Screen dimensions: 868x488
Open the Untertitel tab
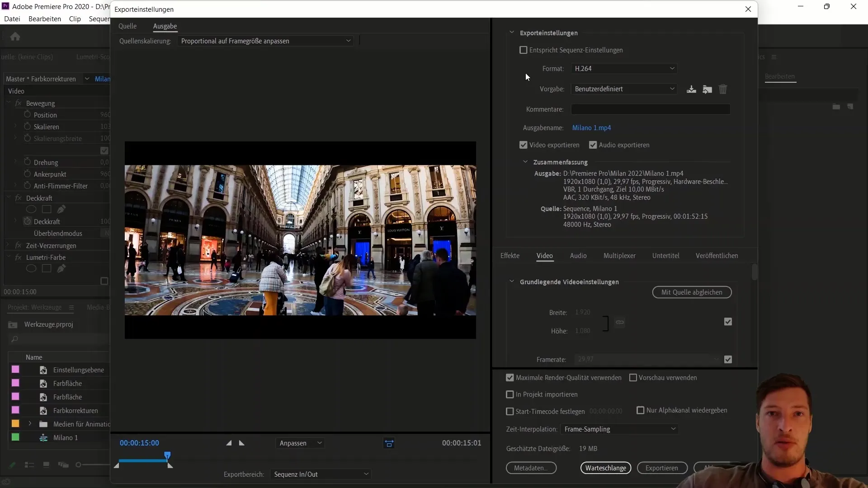(x=665, y=256)
